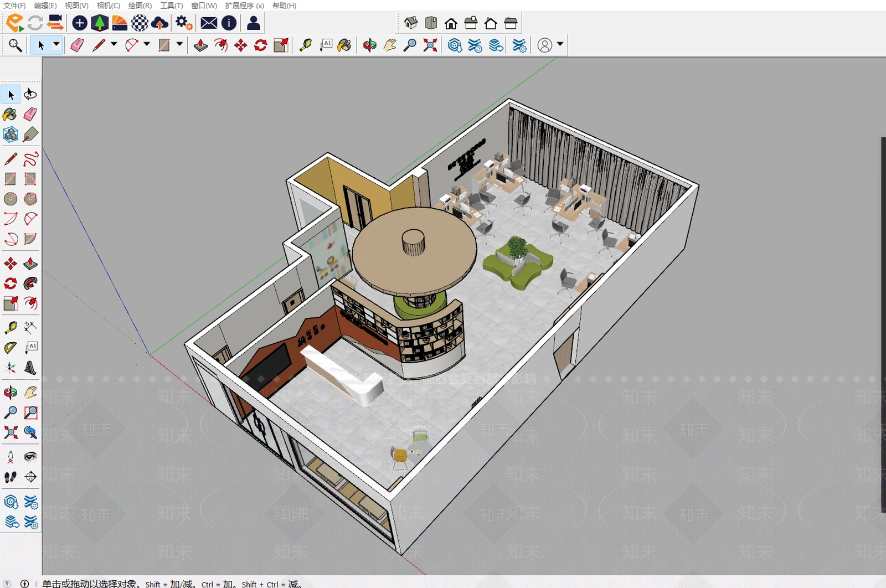The width and height of the screenshot is (886, 588).
Task: Choose the Make Component tool
Action: 10,135
